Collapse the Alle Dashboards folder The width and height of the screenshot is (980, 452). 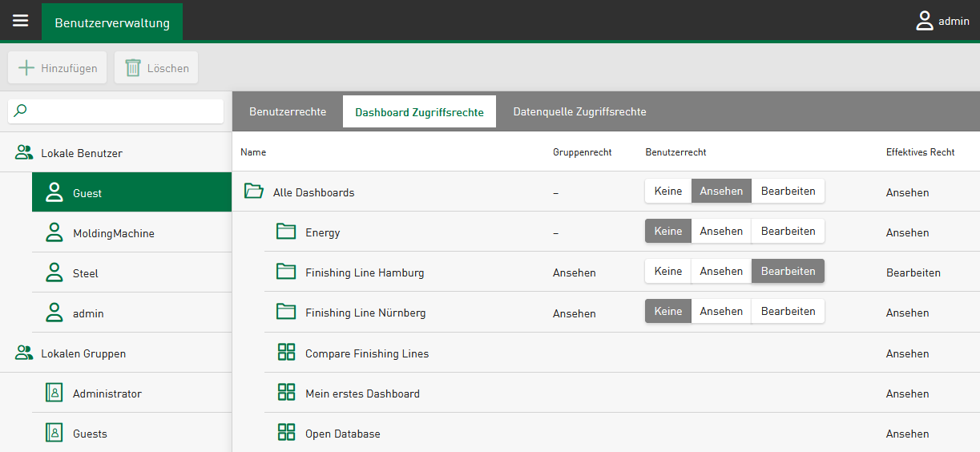[254, 192]
